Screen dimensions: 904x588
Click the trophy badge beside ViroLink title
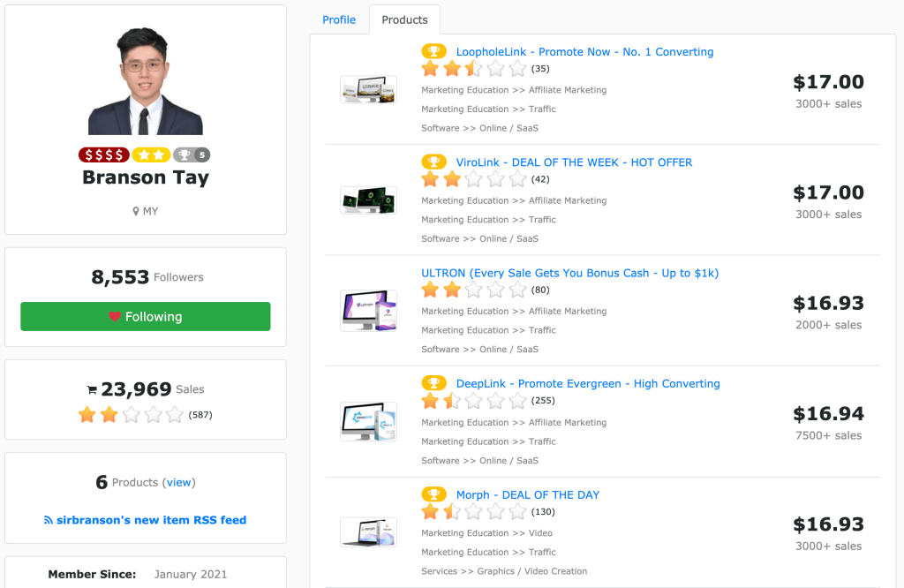433,162
